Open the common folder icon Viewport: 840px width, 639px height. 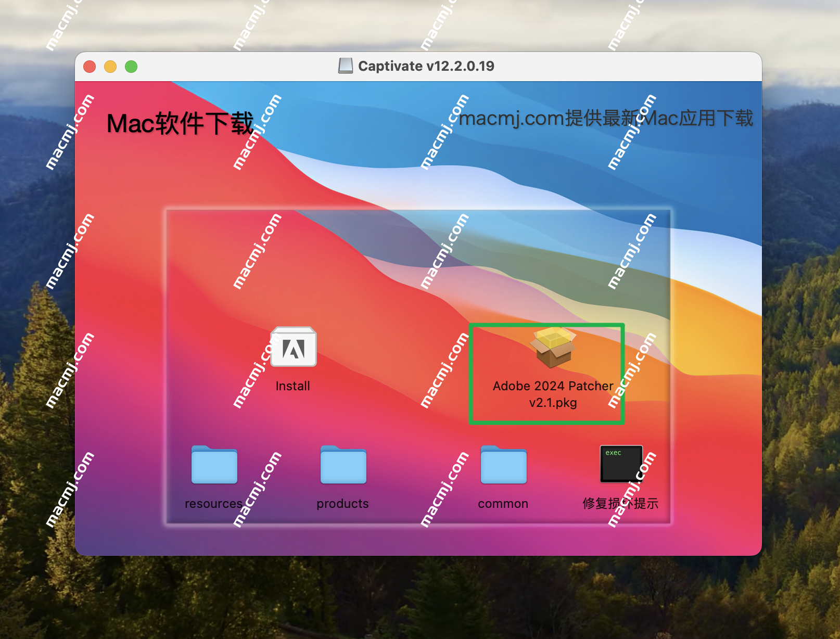503,464
